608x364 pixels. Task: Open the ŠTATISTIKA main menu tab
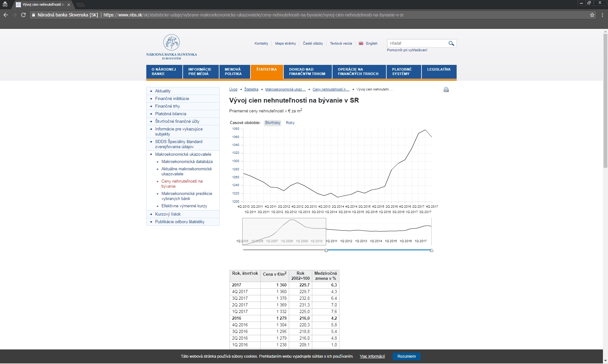[266, 72]
